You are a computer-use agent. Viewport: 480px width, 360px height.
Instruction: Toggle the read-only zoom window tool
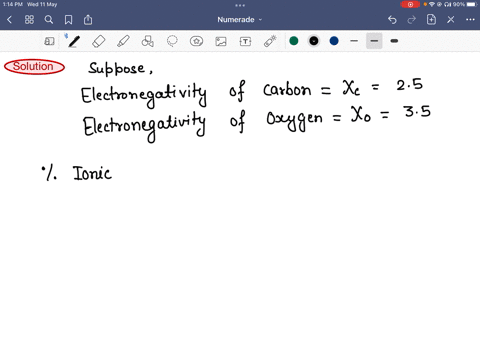(x=49, y=41)
